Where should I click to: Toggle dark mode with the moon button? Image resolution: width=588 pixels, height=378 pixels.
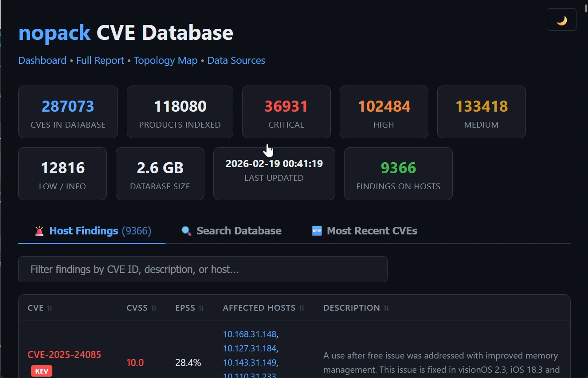561,19
